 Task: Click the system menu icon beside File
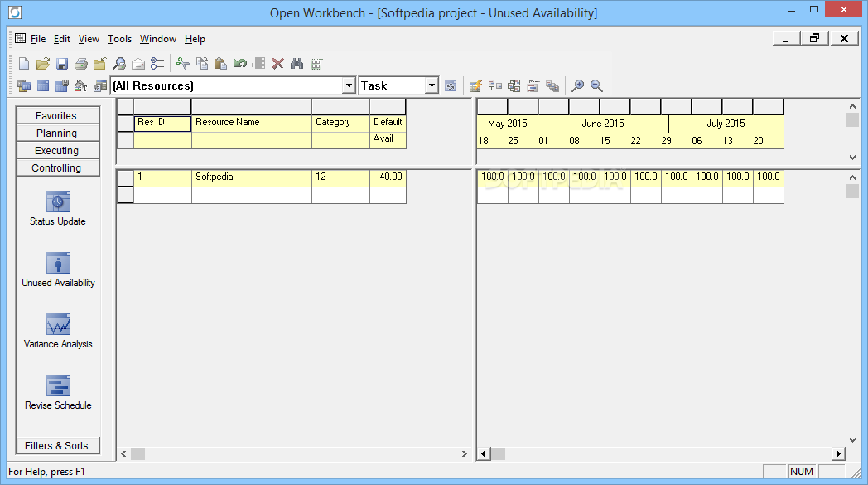(x=21, y=38)
